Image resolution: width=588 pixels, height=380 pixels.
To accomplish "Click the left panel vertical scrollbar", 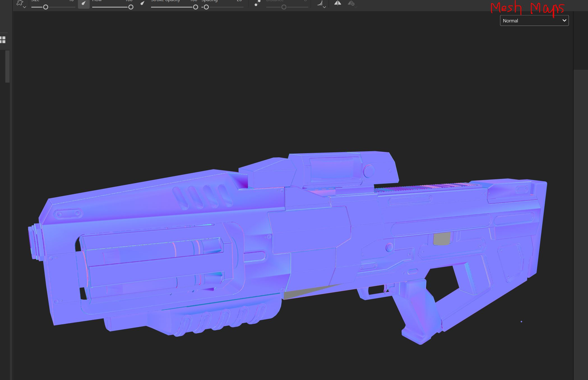I will coord(8,67).
